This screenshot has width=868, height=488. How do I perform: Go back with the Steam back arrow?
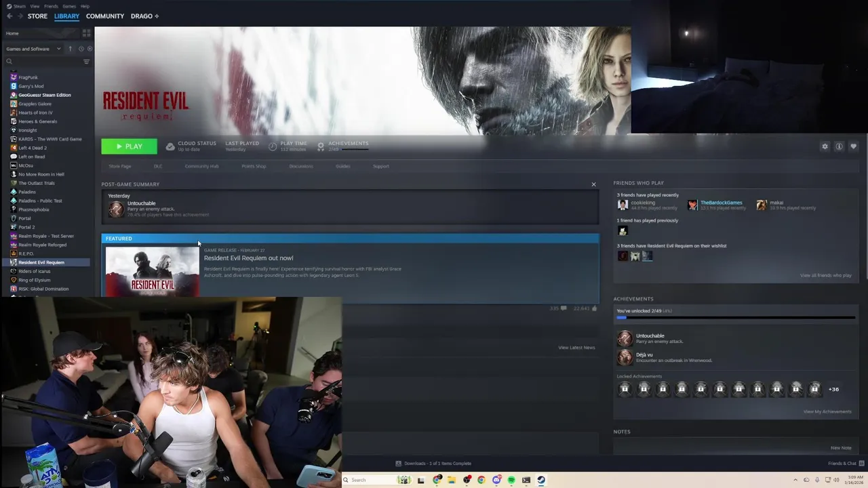pyautogui.click(x=9, y=16)
